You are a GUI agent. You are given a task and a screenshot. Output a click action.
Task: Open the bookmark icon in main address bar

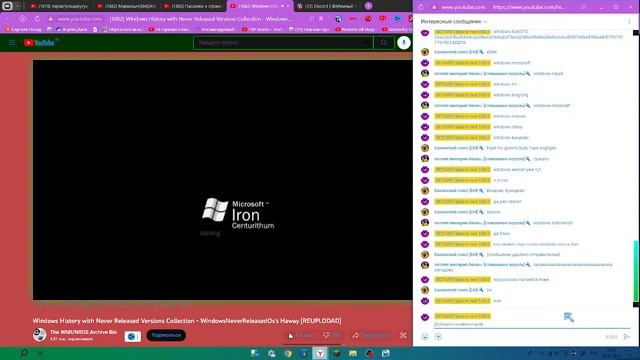321,19
